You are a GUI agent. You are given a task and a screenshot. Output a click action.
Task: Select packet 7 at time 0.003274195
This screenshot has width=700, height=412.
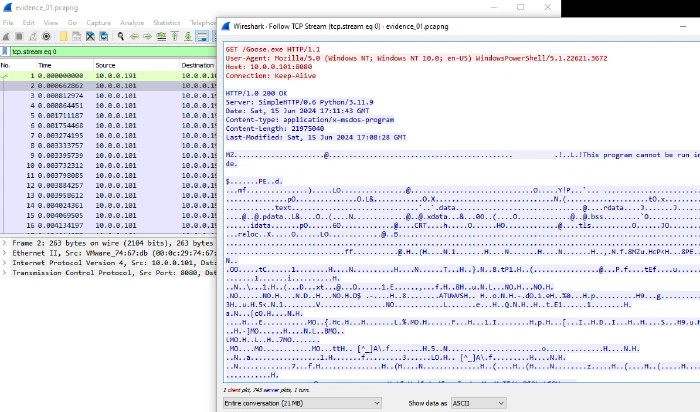(x=108, y=135)
